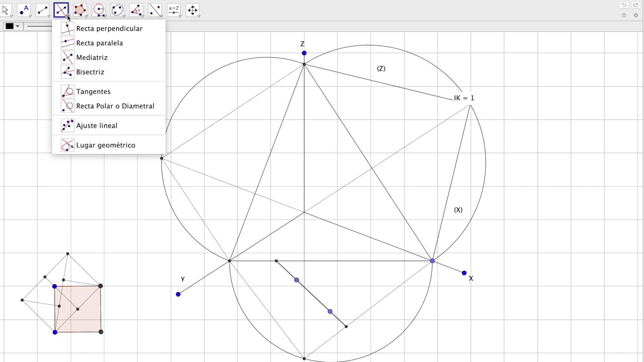Select the Polygon tool
Image resolution: width=644 pixels, height=362 pixels.
tap(80, 10)
